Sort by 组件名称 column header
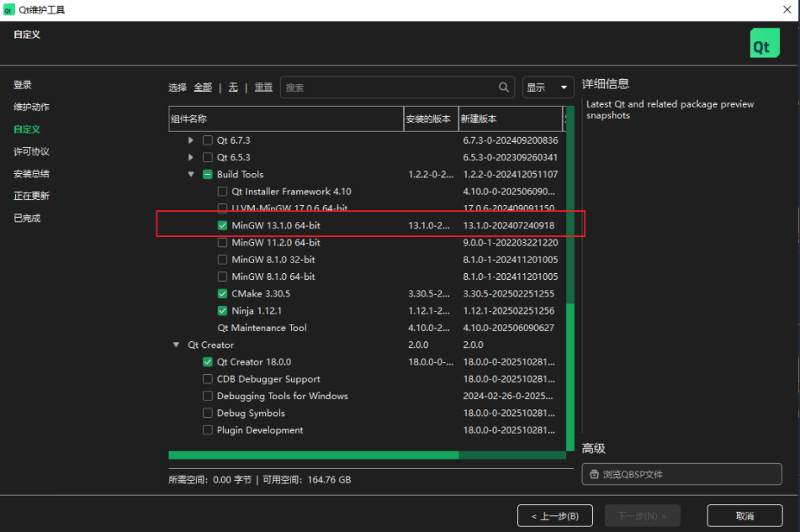 click(x=286, y=119)
